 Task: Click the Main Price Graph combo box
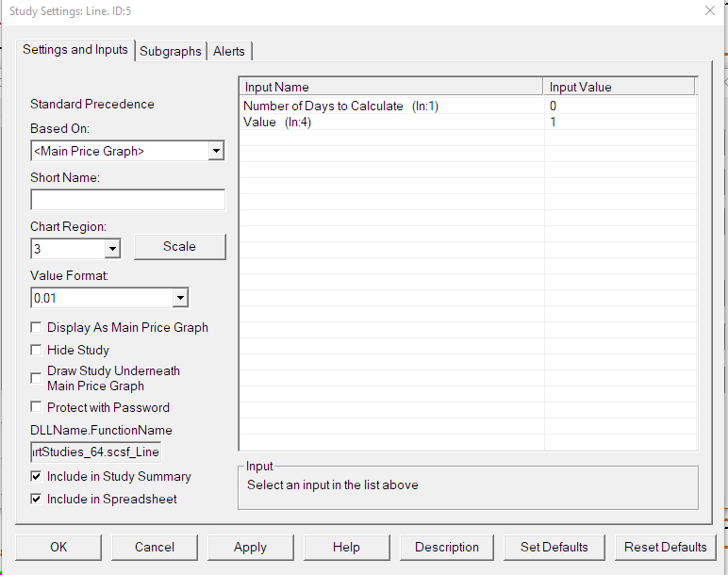(127, 151)
